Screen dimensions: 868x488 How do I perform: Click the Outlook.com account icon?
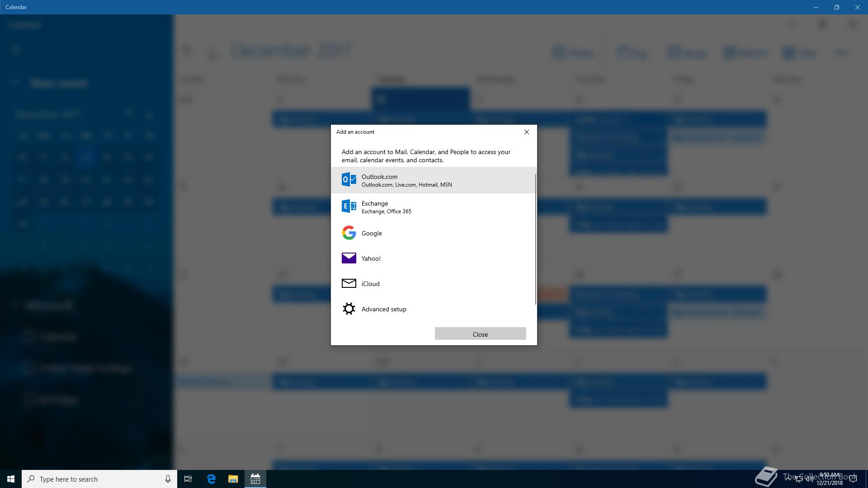[349, 180]
